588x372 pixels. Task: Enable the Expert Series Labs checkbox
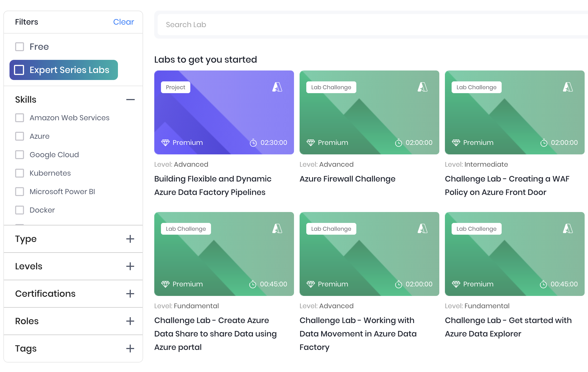[x=19, y=70]
